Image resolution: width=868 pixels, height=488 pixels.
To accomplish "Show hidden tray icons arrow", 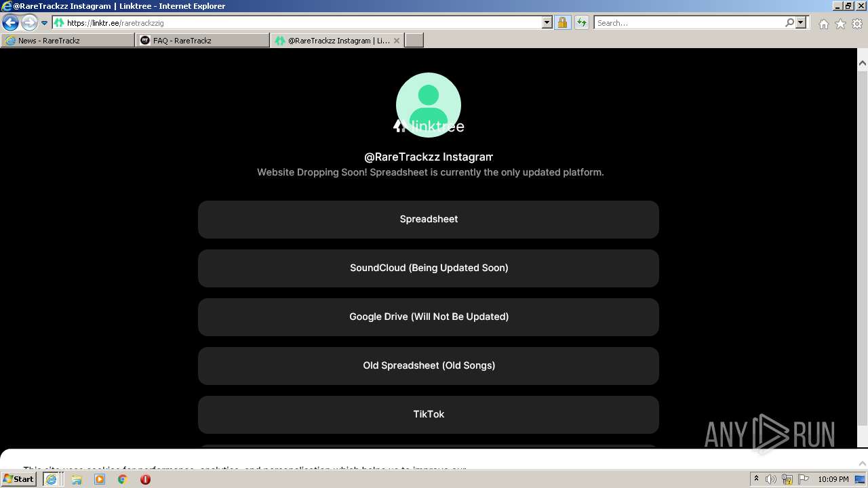I will [x=756, y=479].
